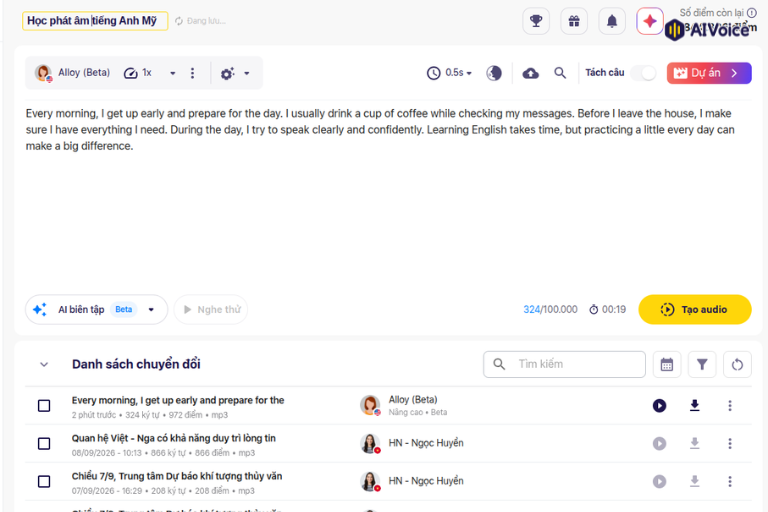The height and width of the screenshot is (512, 768).
Task: Click inside the English text editor paragraph
Action: click(380, 130)
